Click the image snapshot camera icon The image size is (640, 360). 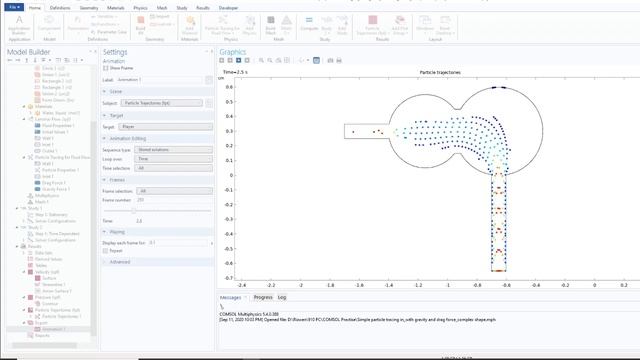pos(330,60)
